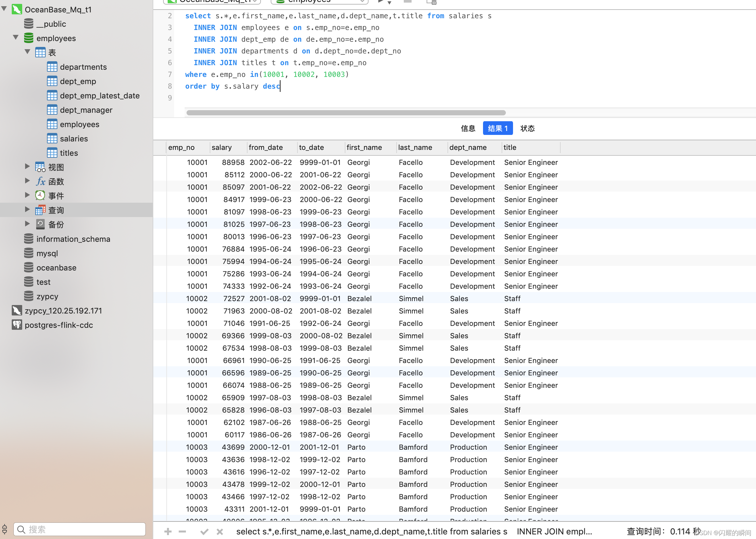Click the 结果 1 results tab
Screen dimensions: 756x539
click(x=497, y=128)
